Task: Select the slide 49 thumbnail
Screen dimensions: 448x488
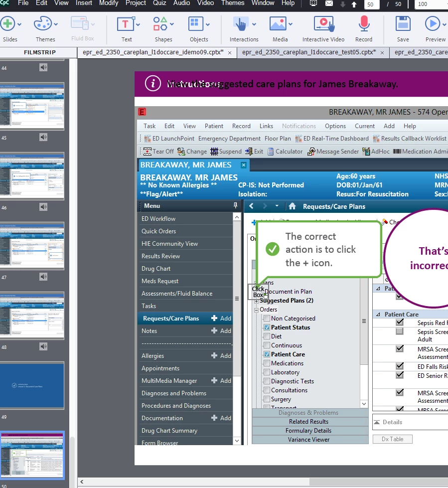Action: (x=32, y=385)
